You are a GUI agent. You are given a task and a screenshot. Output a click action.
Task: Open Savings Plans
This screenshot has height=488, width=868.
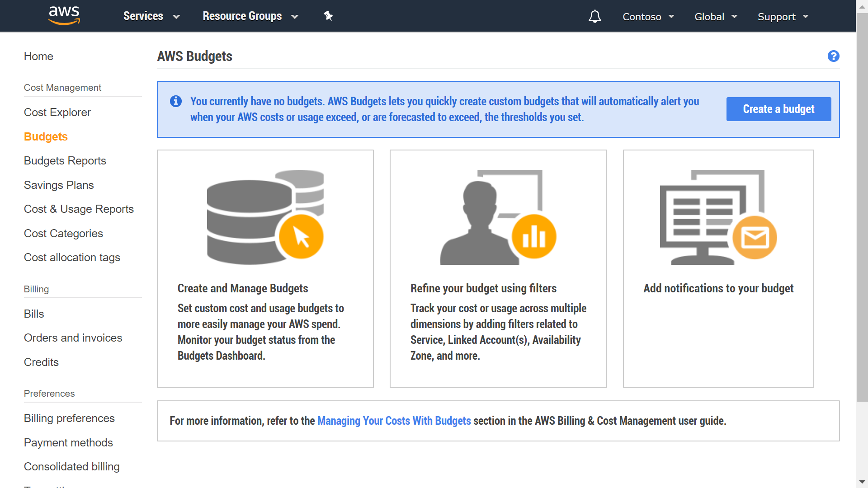click(x=59, y=185)
